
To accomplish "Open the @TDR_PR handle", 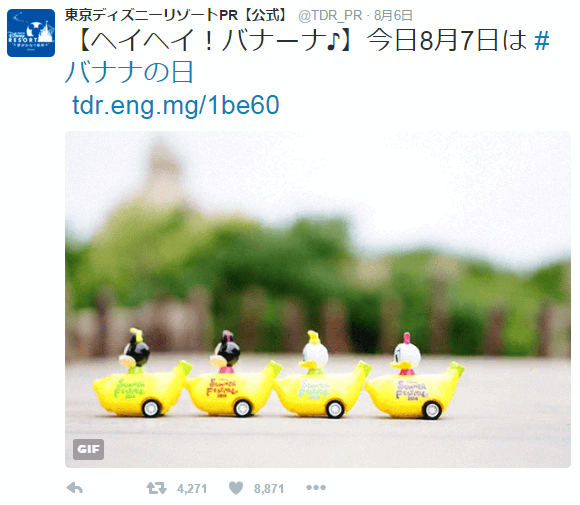I will [330, 16].
